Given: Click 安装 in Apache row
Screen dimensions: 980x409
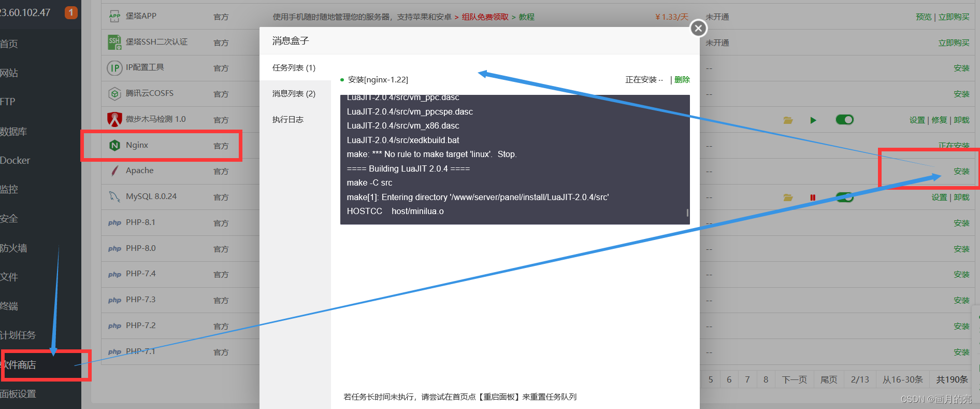Looking at the screenshot, I should point(962,171).
